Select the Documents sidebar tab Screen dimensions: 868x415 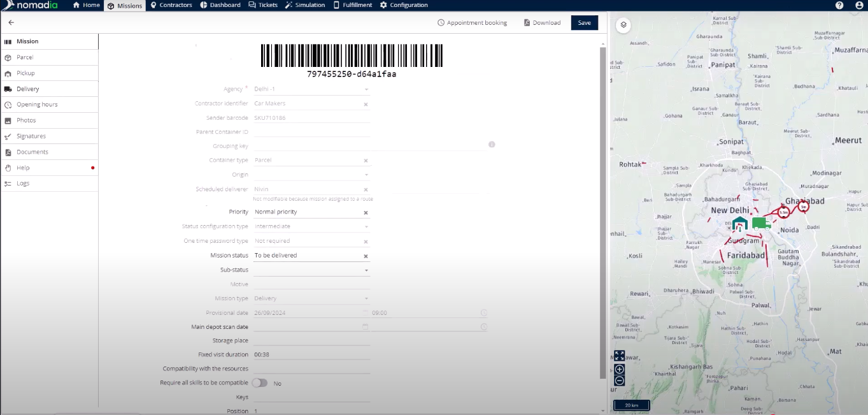coord(49,152)
